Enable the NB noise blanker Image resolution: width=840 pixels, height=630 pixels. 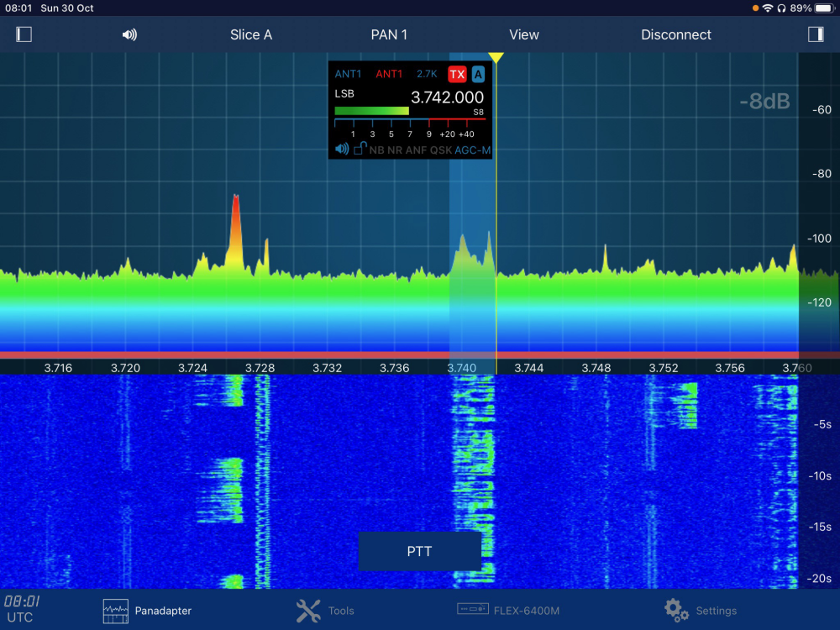tap(376, 150)
